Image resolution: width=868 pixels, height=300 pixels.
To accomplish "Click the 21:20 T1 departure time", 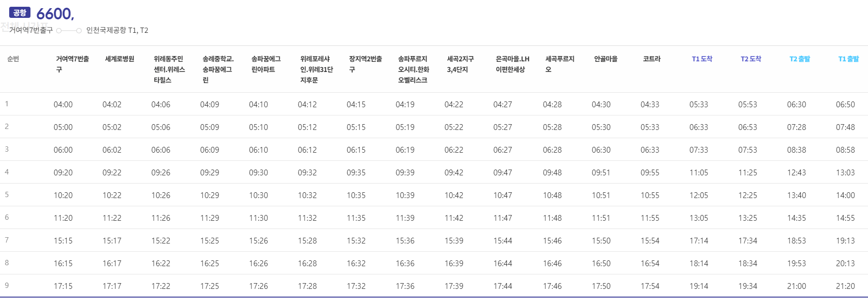I will pyautogui.click(x=845, y=286).
